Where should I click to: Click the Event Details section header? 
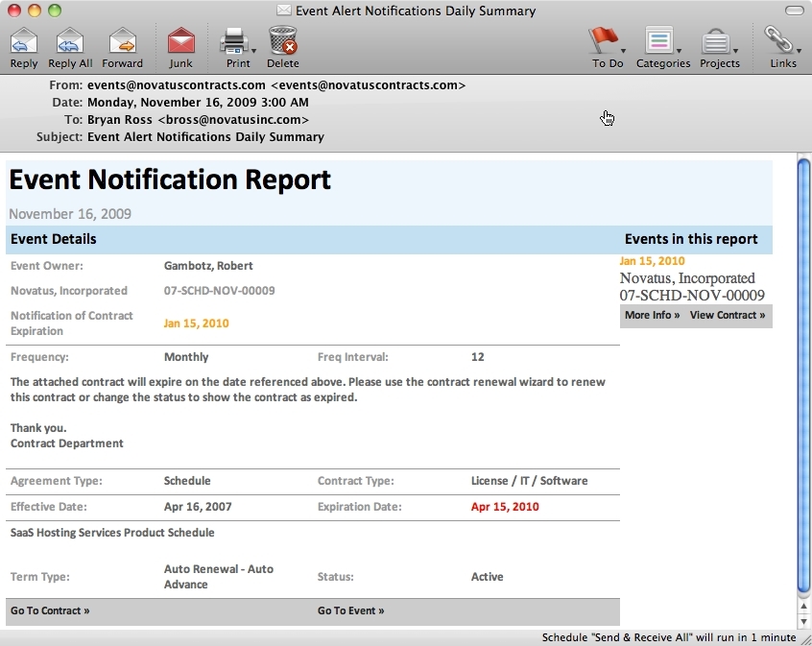coord(54,239)
